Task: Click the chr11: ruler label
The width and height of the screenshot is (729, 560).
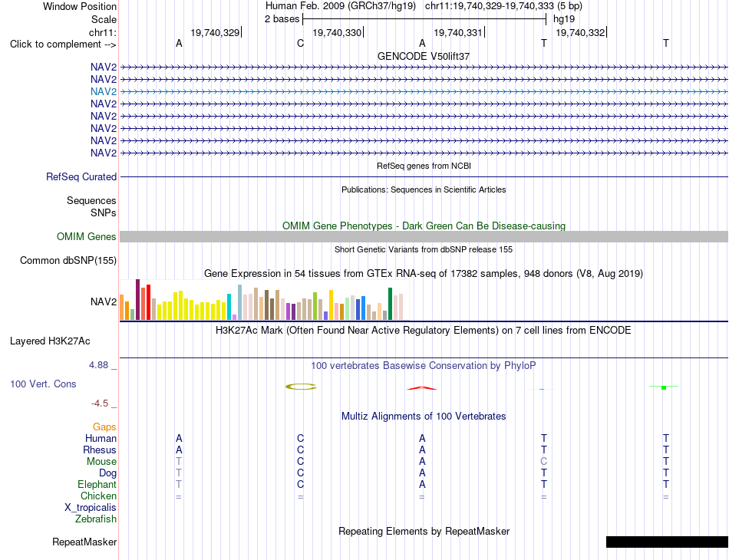Action: coord(102,32)
